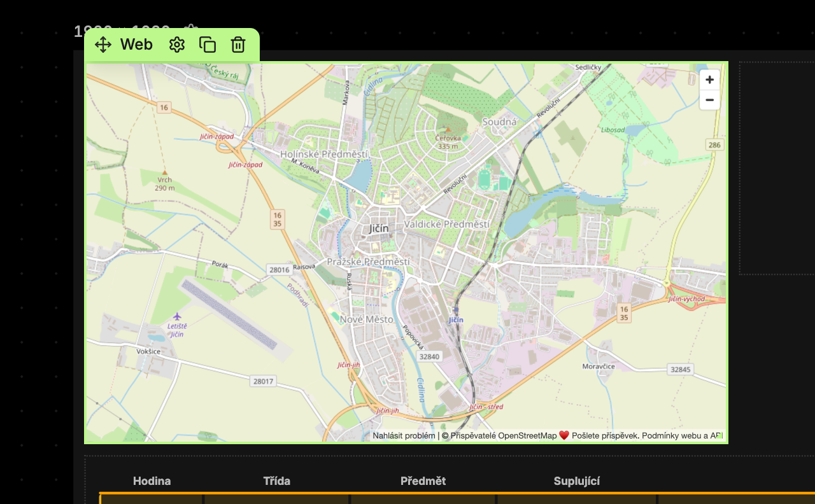Click the Jičín train station icon

click(x=456, y=310)
